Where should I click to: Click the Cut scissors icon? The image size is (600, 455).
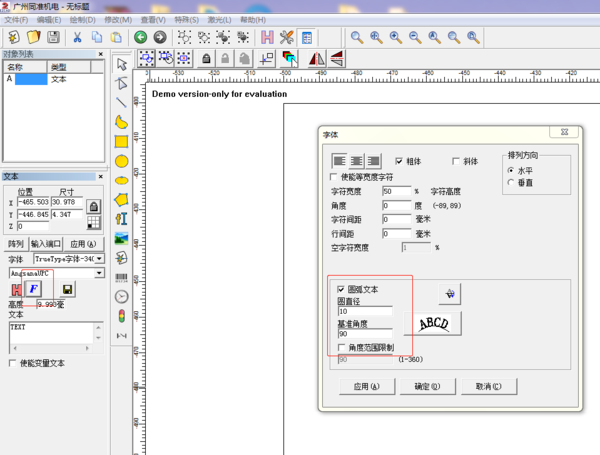click(x=77, y=37)
